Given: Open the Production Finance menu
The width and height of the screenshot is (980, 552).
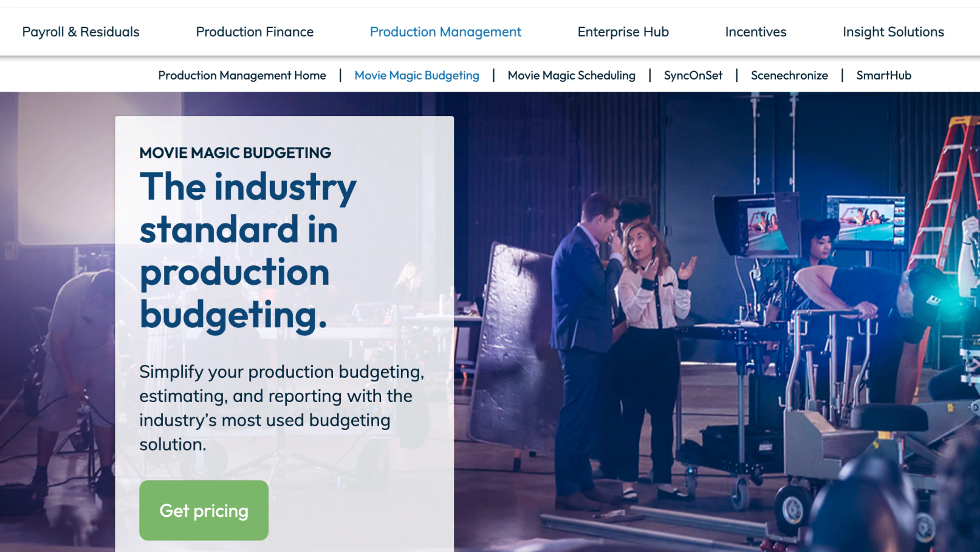Looking at the screenshot, I should pos(255,32).
